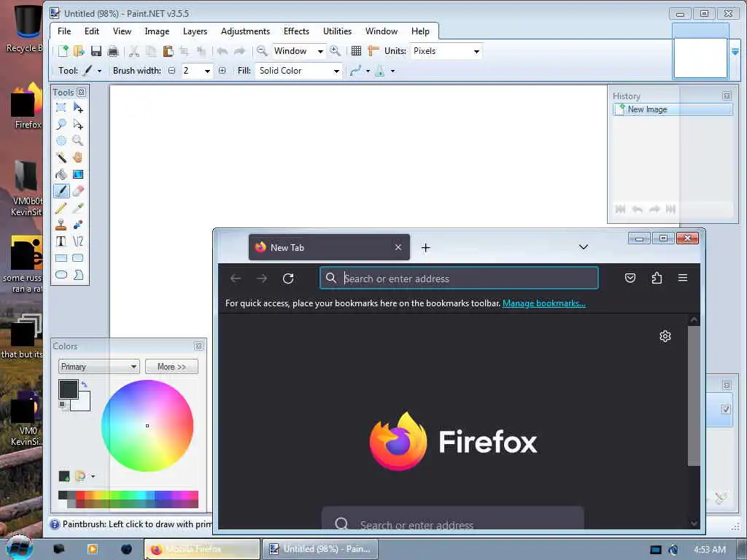Select the Magic Wand tool
The image size is (747, 560).
click(61, 157)
